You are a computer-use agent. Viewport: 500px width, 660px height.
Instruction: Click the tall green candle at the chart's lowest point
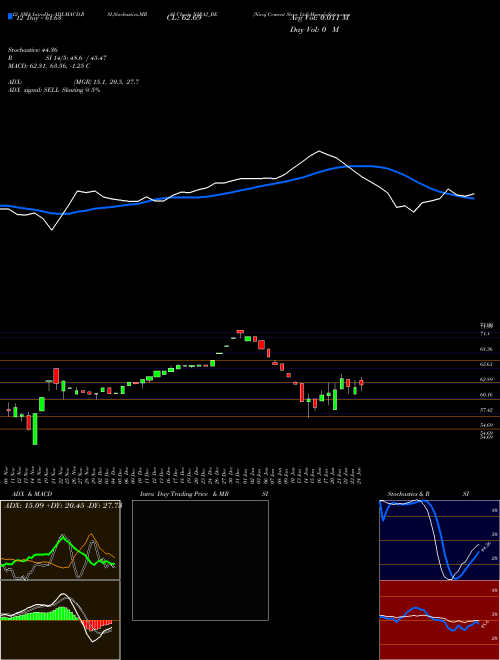tap(35, 428)
